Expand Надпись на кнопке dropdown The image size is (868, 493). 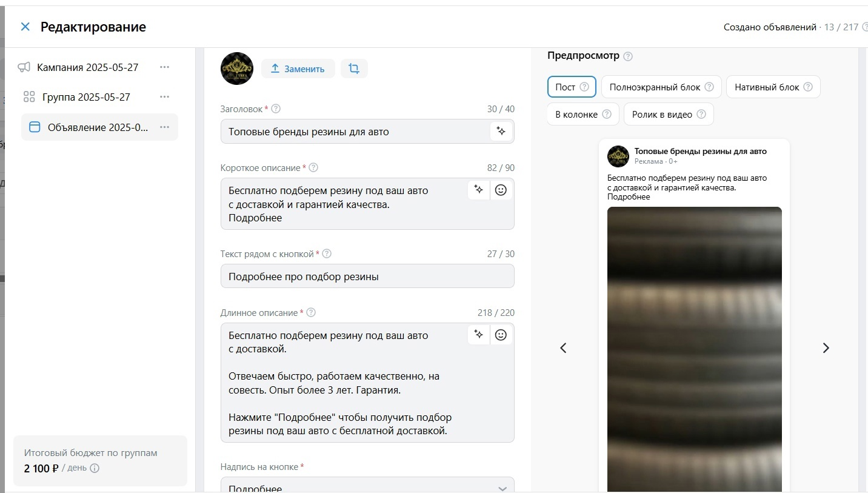(367, 485)
